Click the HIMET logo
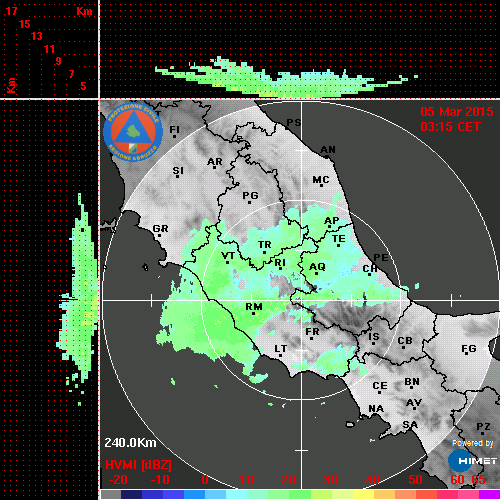 (472, 461)
